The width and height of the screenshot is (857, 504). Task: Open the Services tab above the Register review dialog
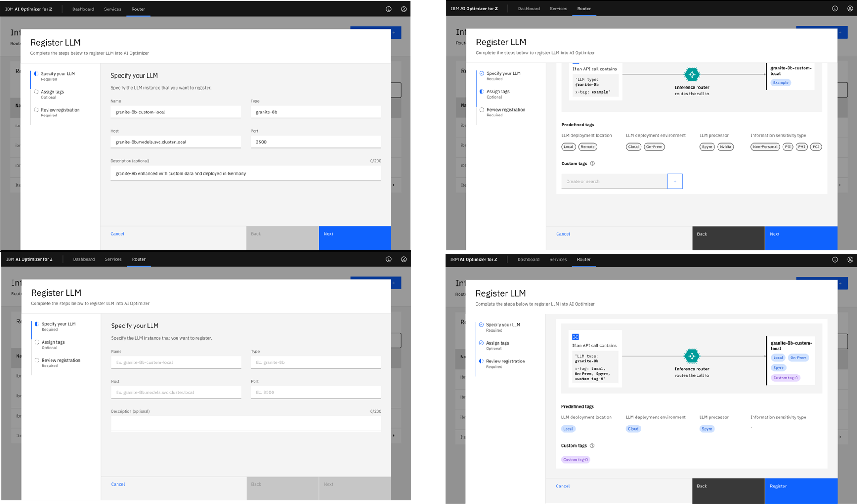coord(558,259)
